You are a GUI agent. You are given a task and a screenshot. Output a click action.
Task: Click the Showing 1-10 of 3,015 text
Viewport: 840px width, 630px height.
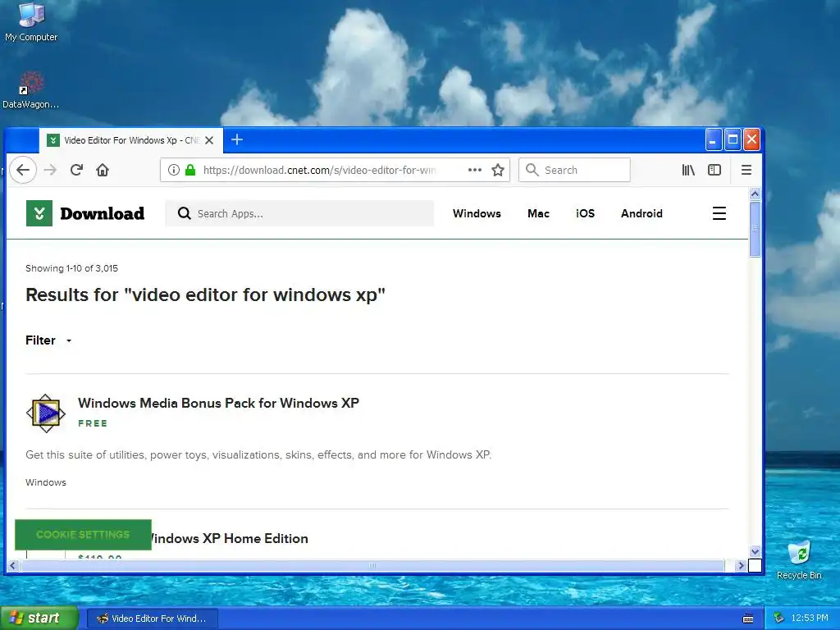tap(72, 268)
